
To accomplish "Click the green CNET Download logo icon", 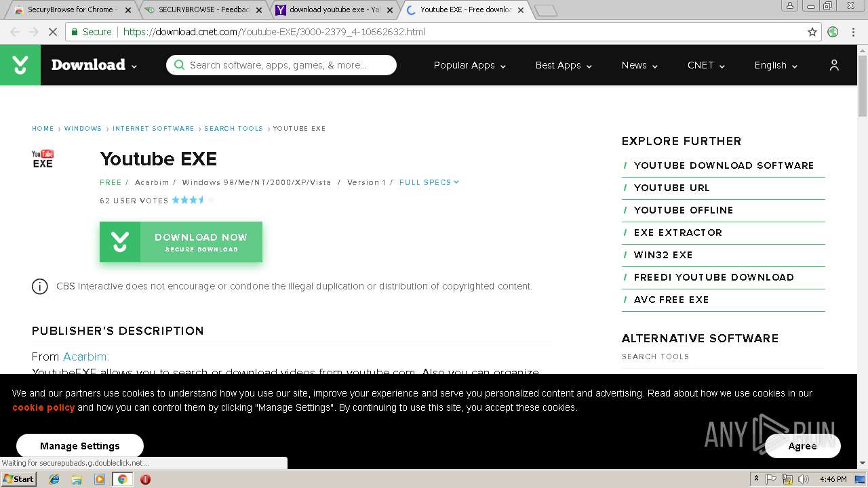I will click(x=20, y=65).
